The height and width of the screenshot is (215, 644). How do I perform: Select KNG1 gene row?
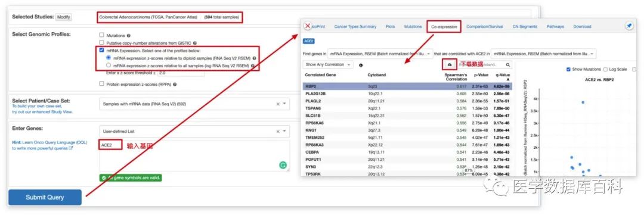coord(407,130)
